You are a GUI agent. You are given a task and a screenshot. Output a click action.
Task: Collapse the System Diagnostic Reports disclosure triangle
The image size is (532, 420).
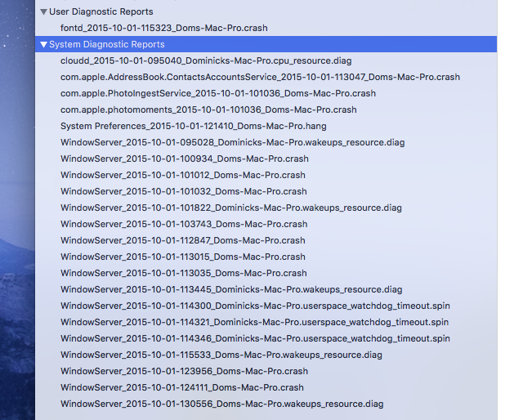click(x=43, y=44)
